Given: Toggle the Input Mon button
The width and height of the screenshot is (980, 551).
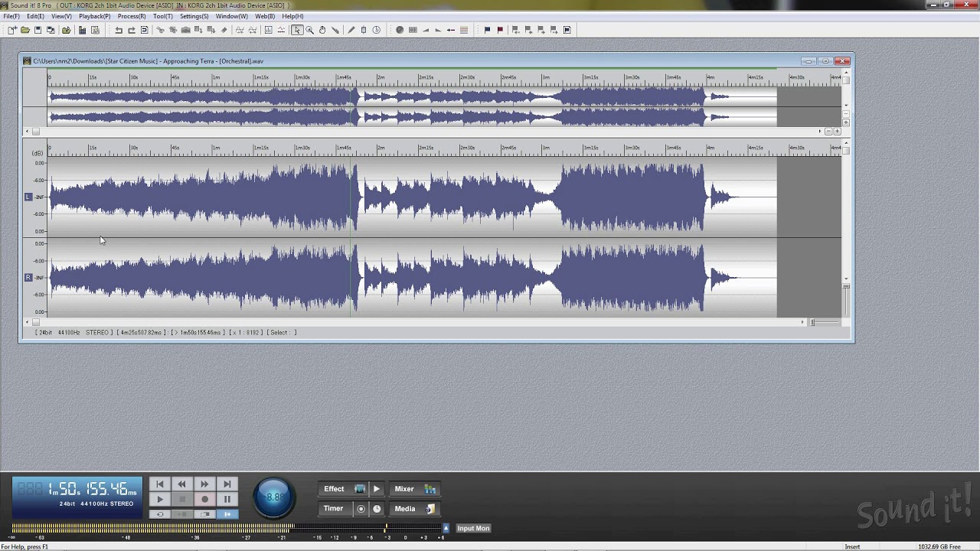Looking at the screenshot, I should (473, 528).
